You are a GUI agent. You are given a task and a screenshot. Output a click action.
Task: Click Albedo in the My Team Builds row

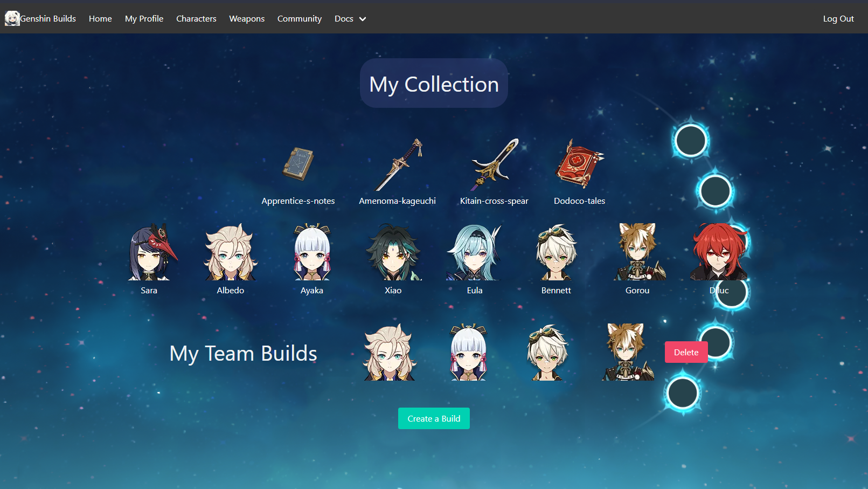390,352
